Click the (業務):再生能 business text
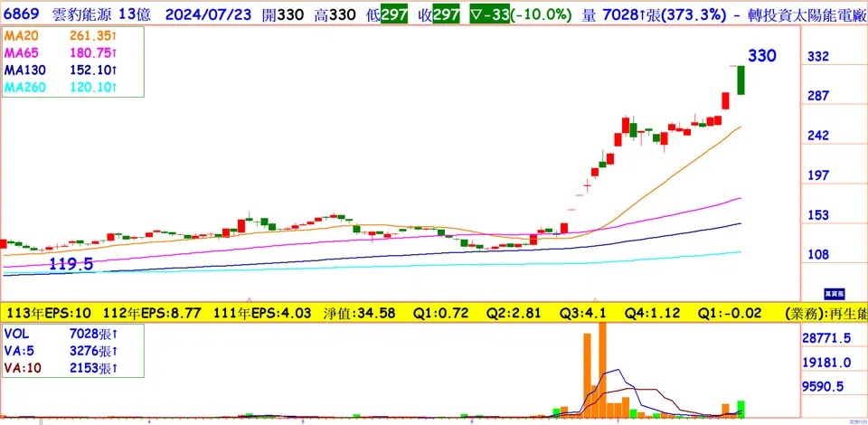868x425 pixels. 826,313
